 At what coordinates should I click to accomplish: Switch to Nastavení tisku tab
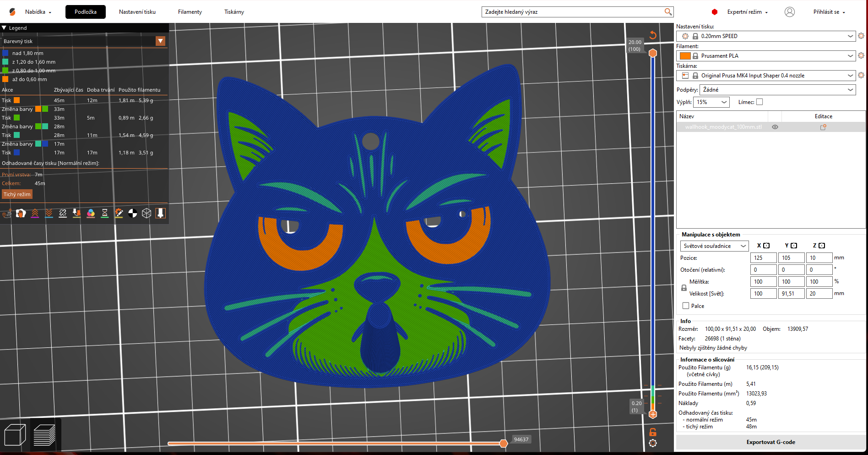point(137,12)
